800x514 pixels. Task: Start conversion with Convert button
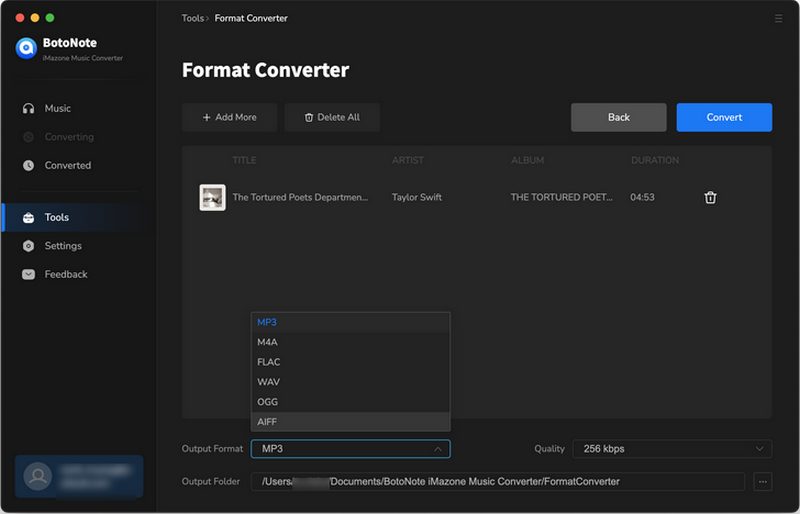[724, 117]
